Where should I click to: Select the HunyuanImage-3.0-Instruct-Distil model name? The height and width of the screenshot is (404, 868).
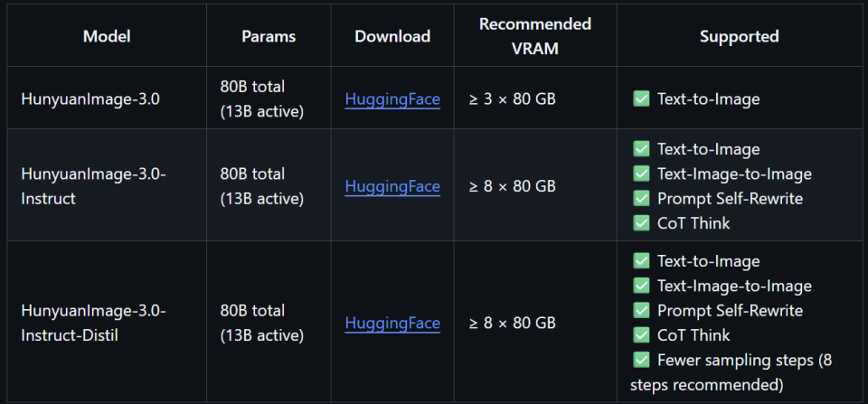pyautogui.click(x=93, y=323)
